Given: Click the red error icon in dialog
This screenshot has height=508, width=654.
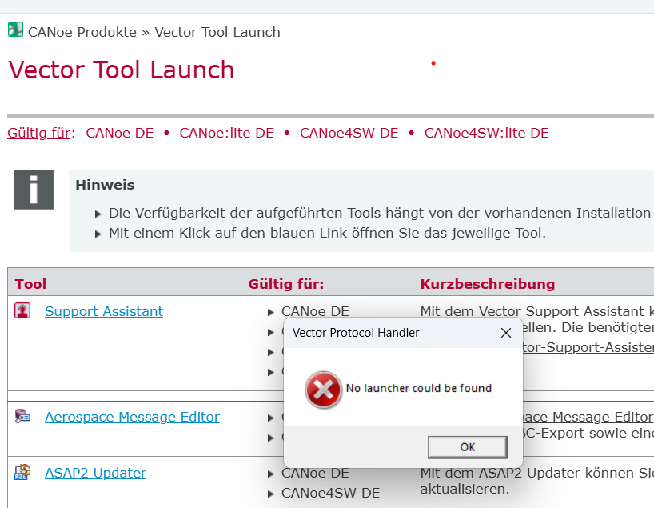Looking at the screenshot, I should coord(322,389).
